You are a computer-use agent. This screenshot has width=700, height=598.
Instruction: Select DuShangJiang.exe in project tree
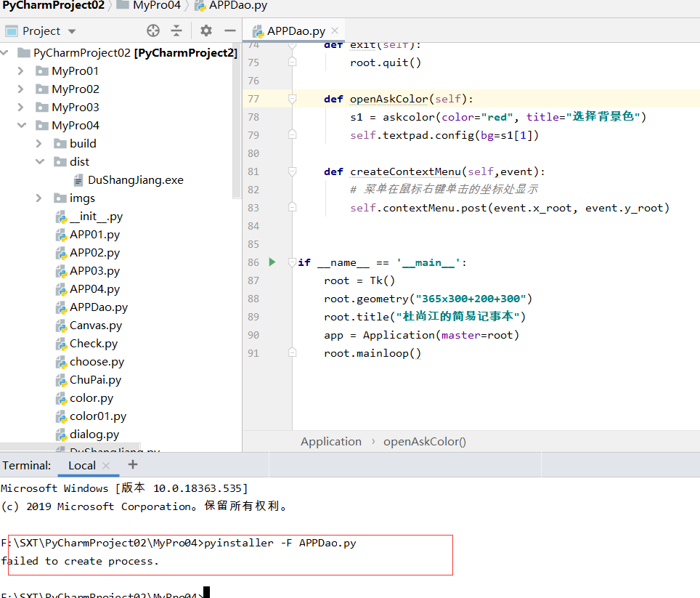click(135, 180)
